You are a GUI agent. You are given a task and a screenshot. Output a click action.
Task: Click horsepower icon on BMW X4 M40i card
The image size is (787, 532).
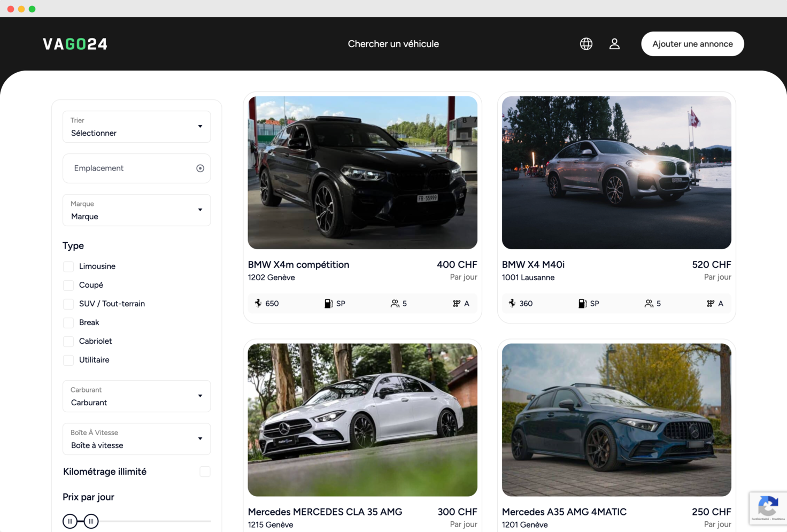coord(512,303)
